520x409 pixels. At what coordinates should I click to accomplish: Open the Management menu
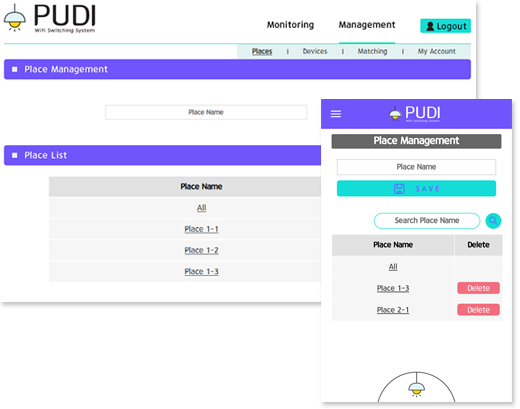(367, 25)
